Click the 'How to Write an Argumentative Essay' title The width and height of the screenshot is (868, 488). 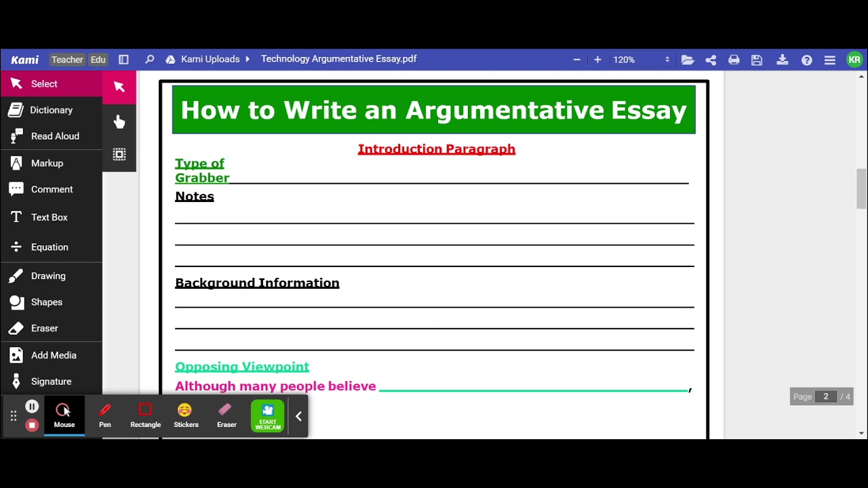pos(434,110)
